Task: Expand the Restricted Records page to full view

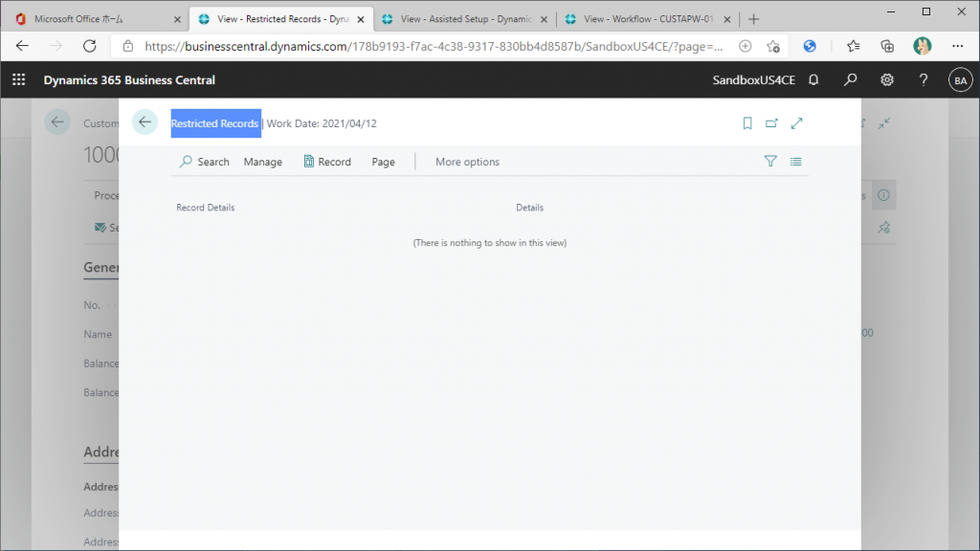Action: click(x=796, y=123)
